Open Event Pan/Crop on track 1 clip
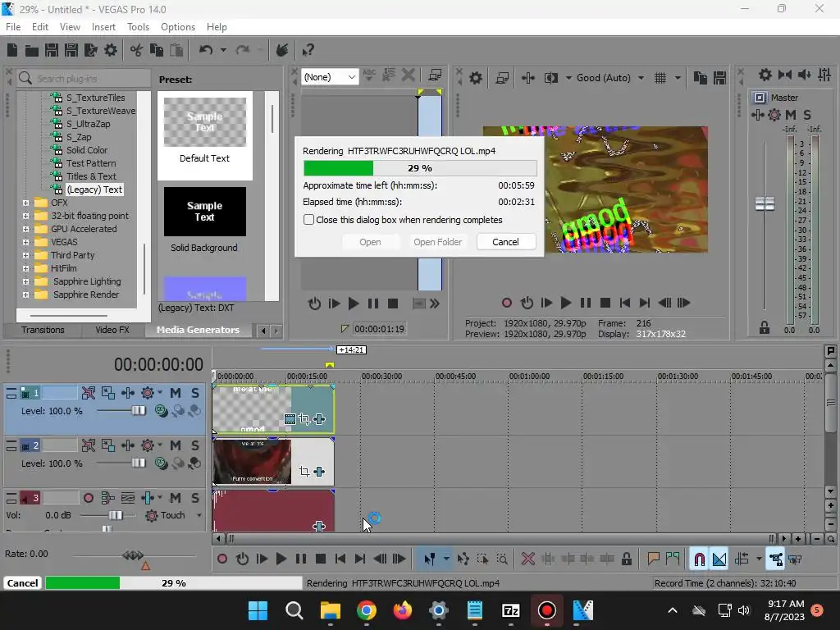The image size is (840, 630). click(304, 419)
